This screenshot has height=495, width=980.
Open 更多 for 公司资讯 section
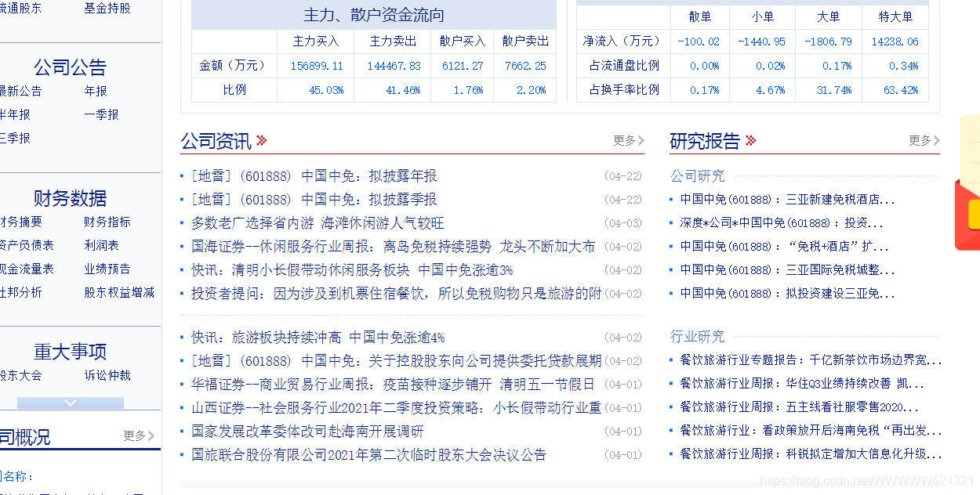coord(629,140)
